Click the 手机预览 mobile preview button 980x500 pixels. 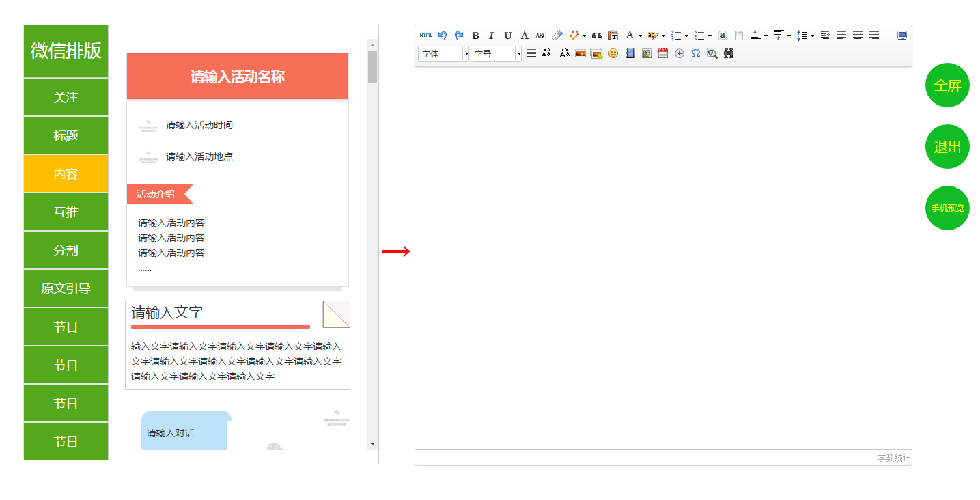click(x=947, y=208)
